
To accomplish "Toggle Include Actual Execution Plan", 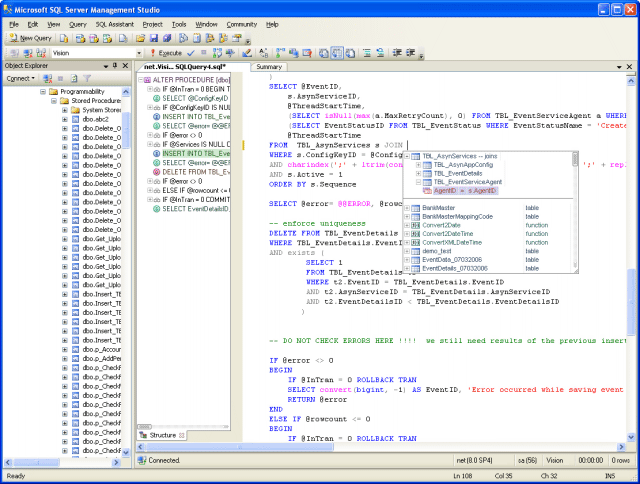I will point(280,53).
